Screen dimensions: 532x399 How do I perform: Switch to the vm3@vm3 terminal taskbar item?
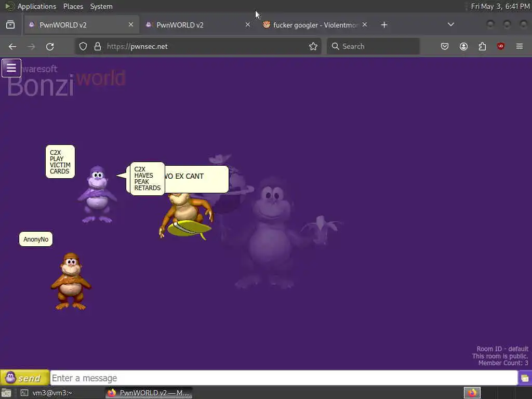(x=60, y=393)
